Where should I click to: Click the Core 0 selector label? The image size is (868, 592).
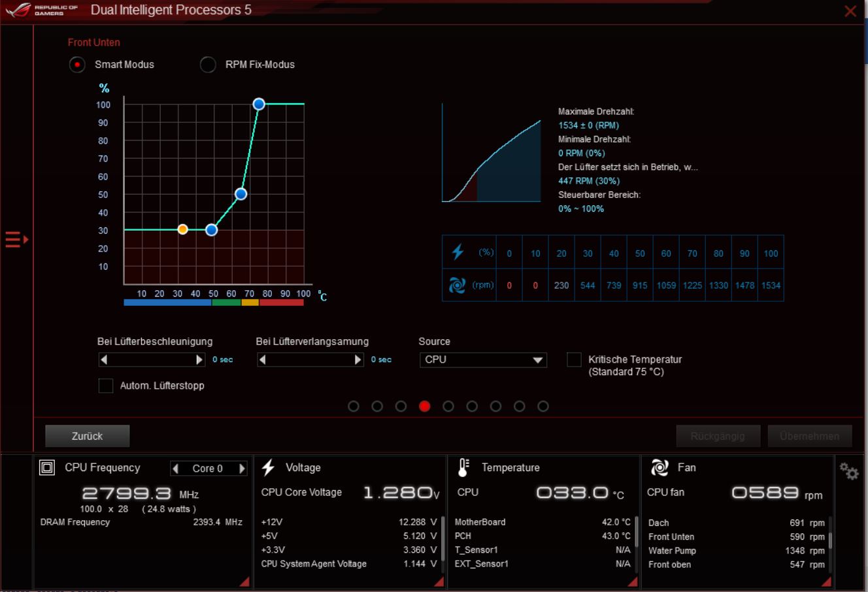tap(208, 469)
